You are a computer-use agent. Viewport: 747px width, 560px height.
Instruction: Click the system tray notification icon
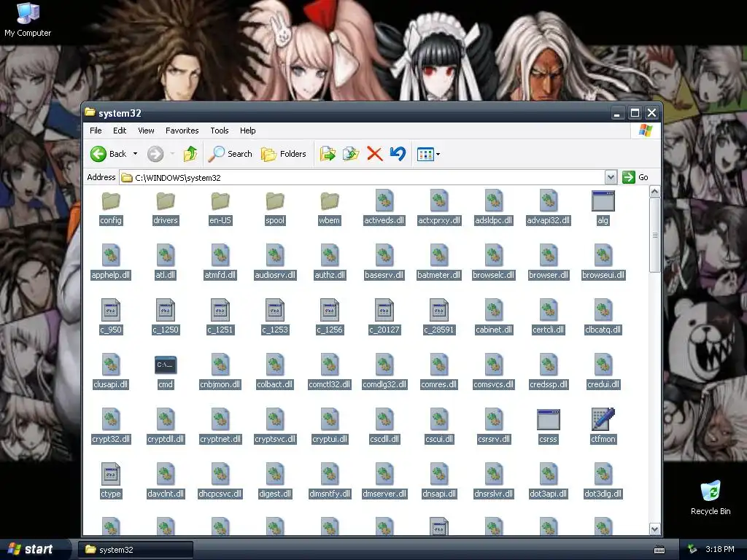[692, 550]
